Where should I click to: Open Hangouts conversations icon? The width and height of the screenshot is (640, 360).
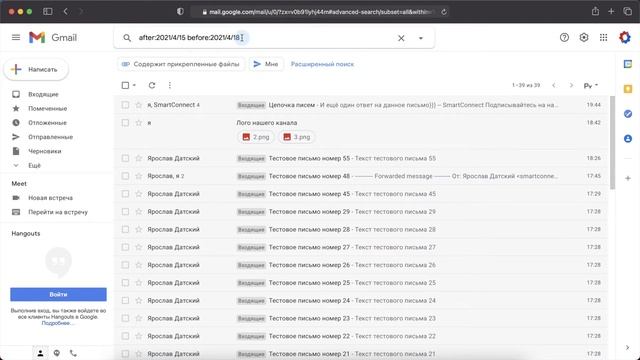point(57,353)
